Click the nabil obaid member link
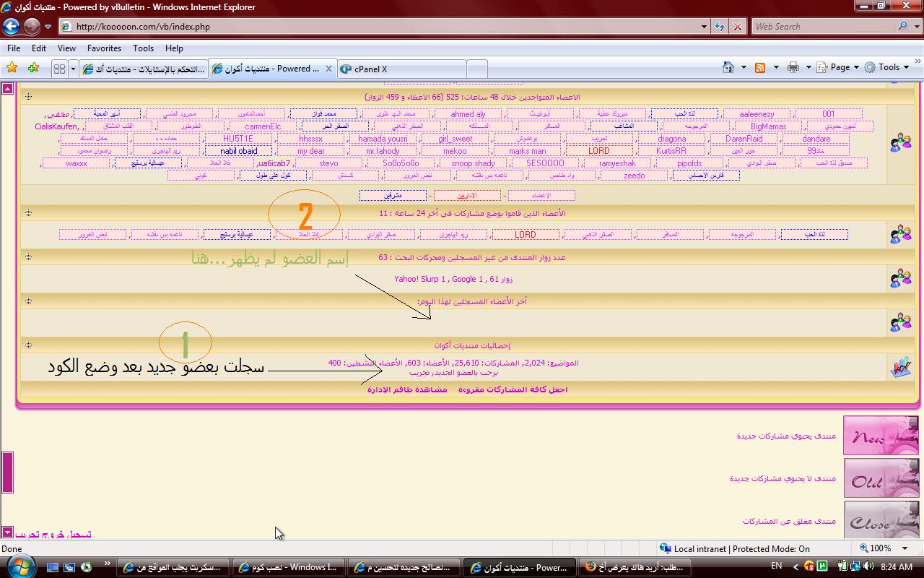 pos(238,151)
